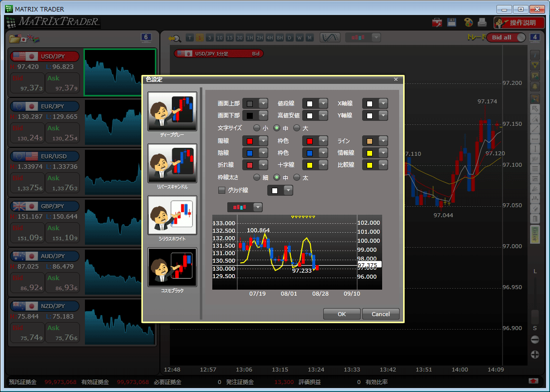The width and height of the screenshot is (550, 392).
Task: Open the technical indicator wave-line icon
Action: click(330, 37)
